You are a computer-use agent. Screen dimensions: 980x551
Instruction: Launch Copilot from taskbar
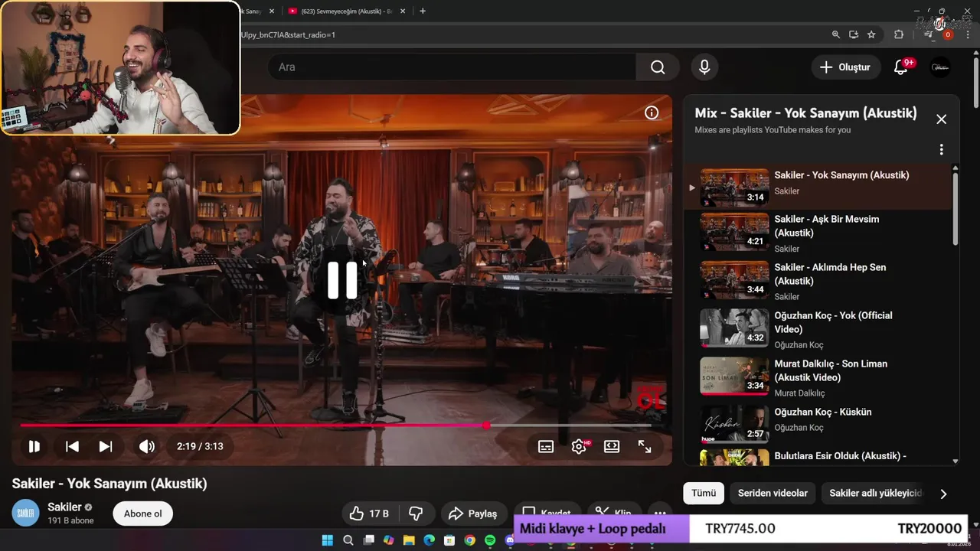coord(389,540)
